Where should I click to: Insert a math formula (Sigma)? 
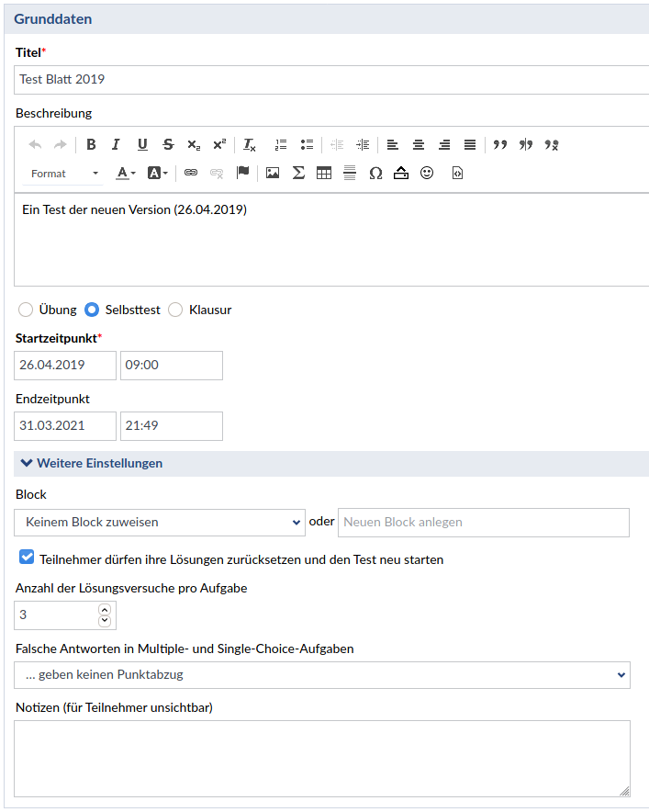point(298,173)
